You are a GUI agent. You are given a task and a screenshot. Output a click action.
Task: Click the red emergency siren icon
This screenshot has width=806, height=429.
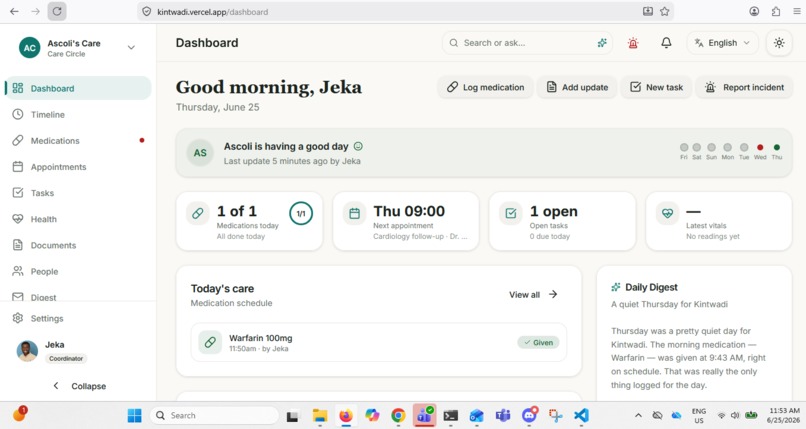633,43
